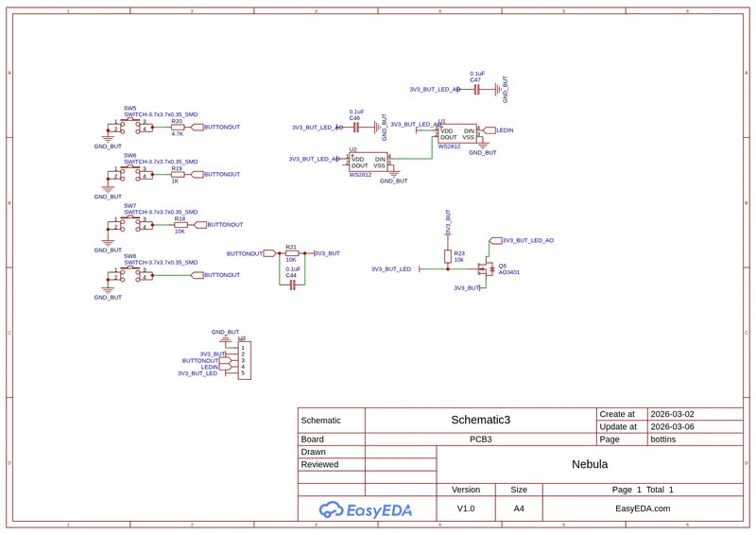Click the ground symbol next to C47
This screenshot has height=535, width=756.
click(x=497, y=89)
